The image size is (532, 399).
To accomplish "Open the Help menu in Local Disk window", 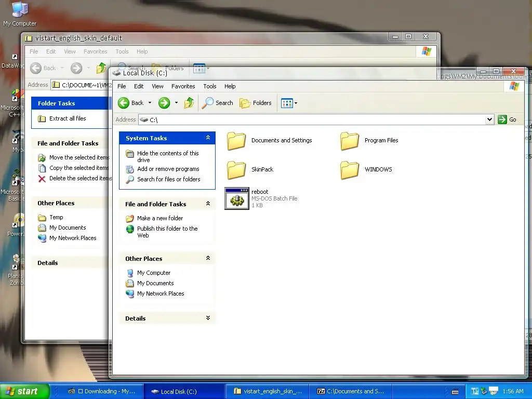I will tap(230, 86).
